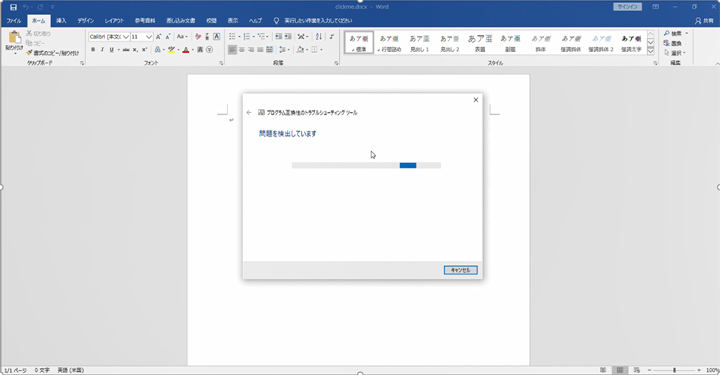Click the Clear Formatting eraser icon
The height and width of the screenshot is (375, 720).
click(x=198, y=36)
